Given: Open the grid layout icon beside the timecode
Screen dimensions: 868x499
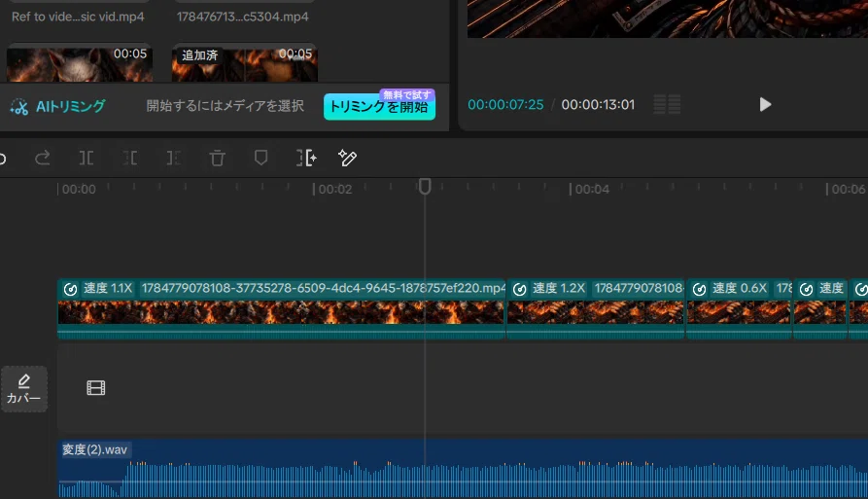Looking at the screenshot, I should [667, 105].
